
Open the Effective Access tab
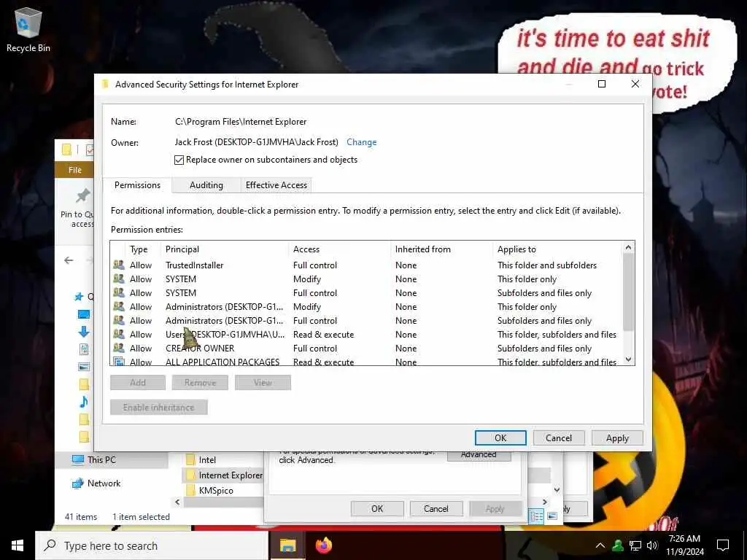pyautogui.click(x=276, y=185)
